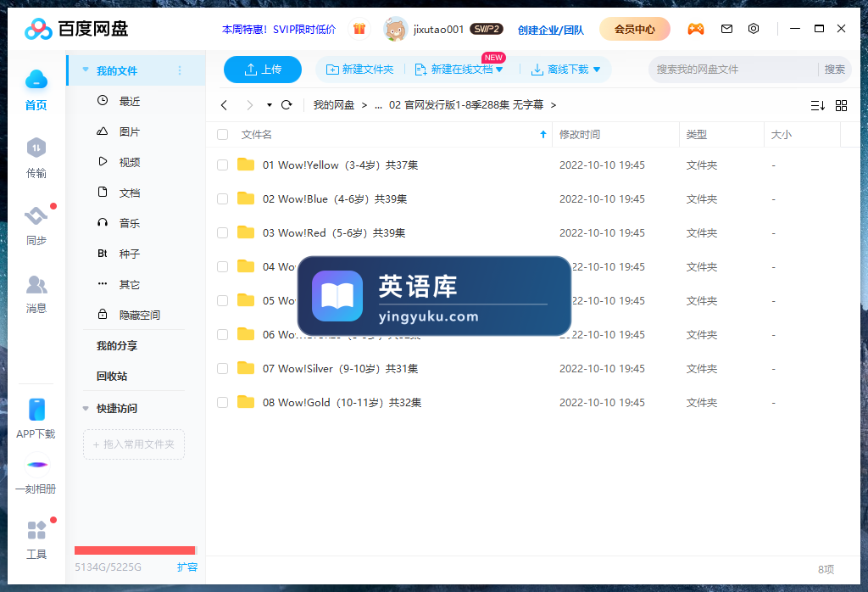The width and height of the screenshot is (868, 592).
Task: Click the sort arrow in 文件名 column
Action: [x=543, y=135]
